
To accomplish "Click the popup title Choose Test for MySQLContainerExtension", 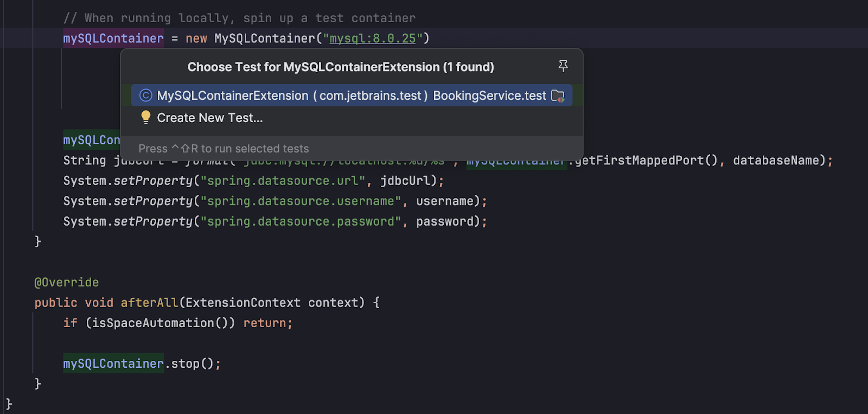I will [340, 67].
